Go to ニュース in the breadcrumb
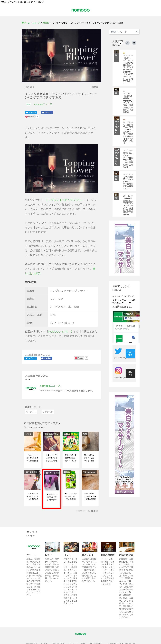This screenshot has width=161, height=644. (36, 23)
